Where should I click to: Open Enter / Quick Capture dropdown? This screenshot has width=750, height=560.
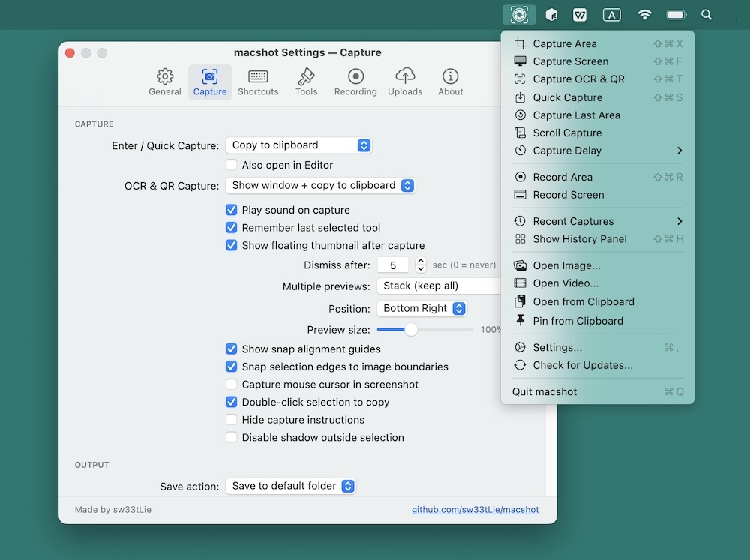coord(298,145)
